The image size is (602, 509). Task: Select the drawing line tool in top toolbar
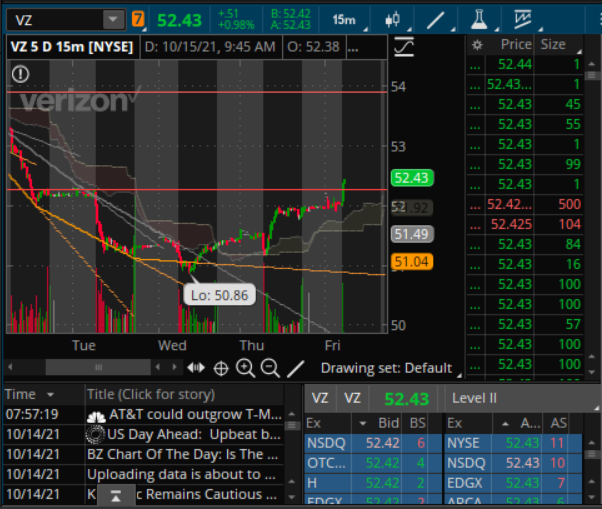tap(435, 20)
